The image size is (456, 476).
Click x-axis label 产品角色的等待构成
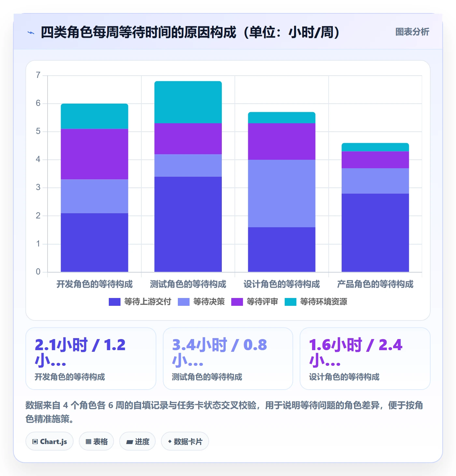click(375, 284)
